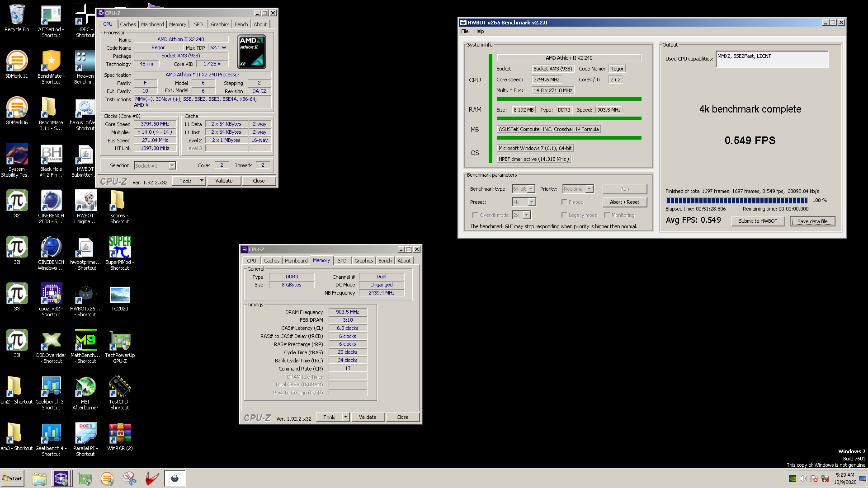Viewport: 868px width, 488px height.
Task: Click Validate in Memory CPU-Z window
Action: pos(368,417)
